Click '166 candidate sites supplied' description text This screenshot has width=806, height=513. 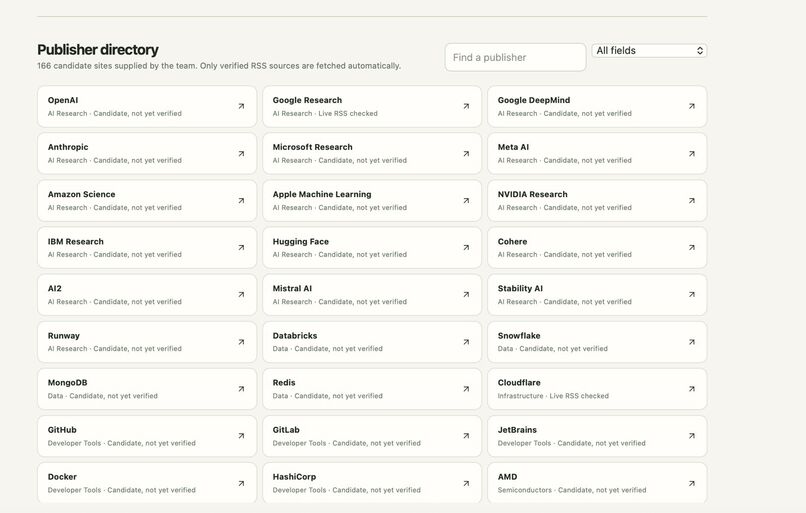pos(219,66)
